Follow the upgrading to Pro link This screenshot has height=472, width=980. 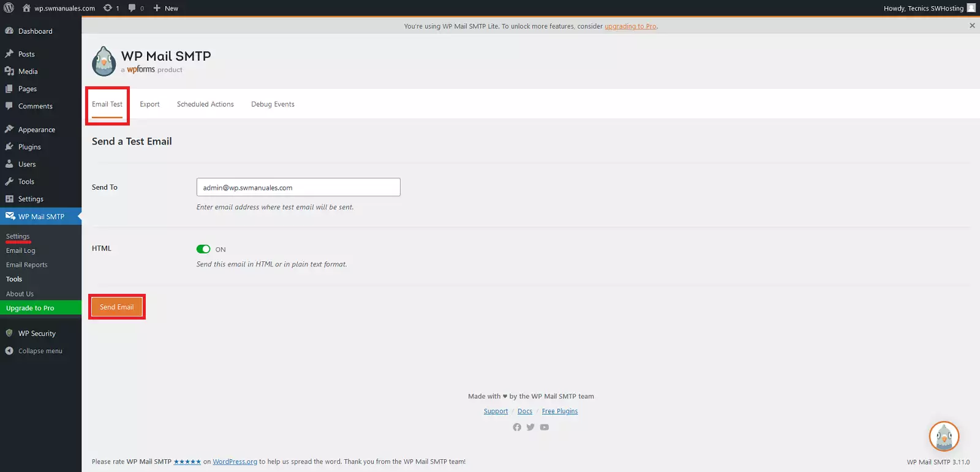tap(630, 26)
